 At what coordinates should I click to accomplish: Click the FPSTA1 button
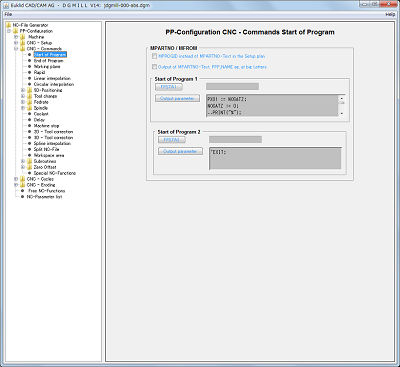[169, 87]
